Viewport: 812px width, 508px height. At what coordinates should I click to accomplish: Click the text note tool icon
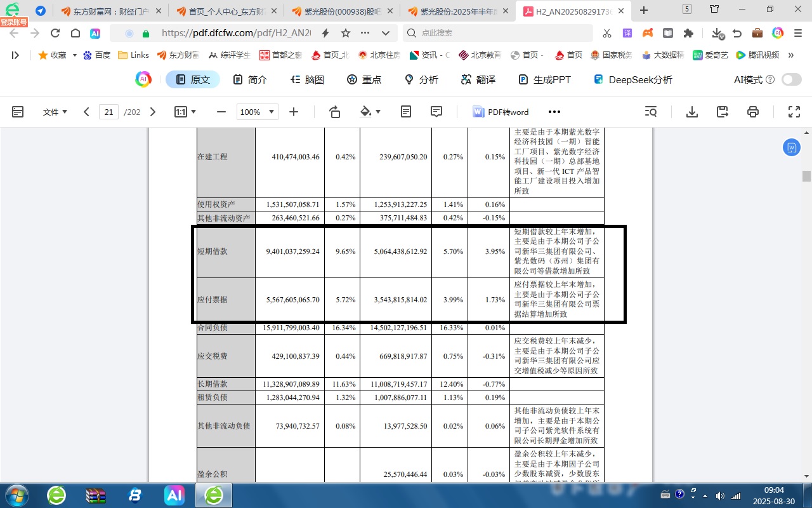(406, 112)
